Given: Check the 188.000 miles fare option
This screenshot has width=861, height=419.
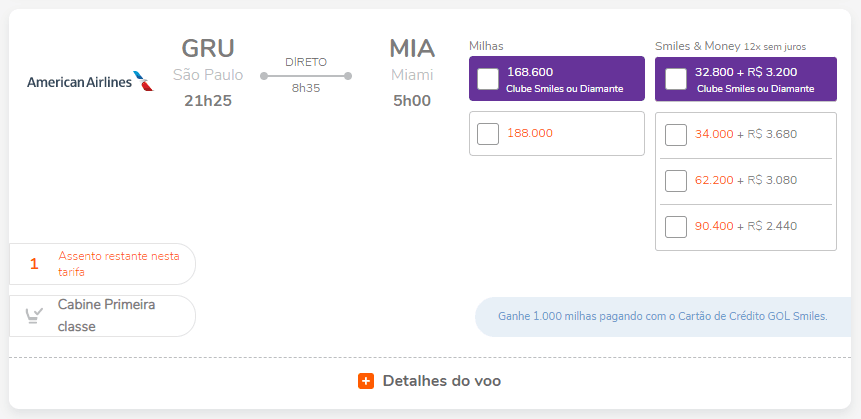Looking at the screenshot, I should tap(488, 134).
